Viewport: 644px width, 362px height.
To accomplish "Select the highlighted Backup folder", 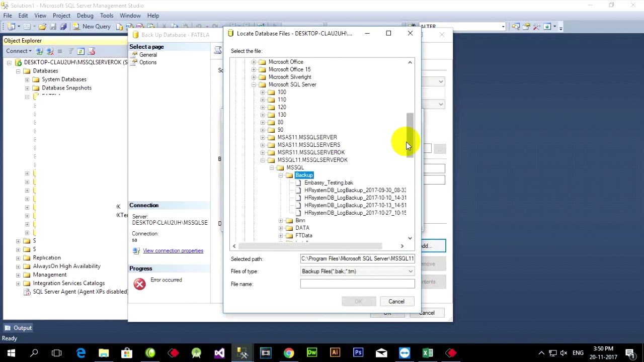I will [x=304, y=175].
